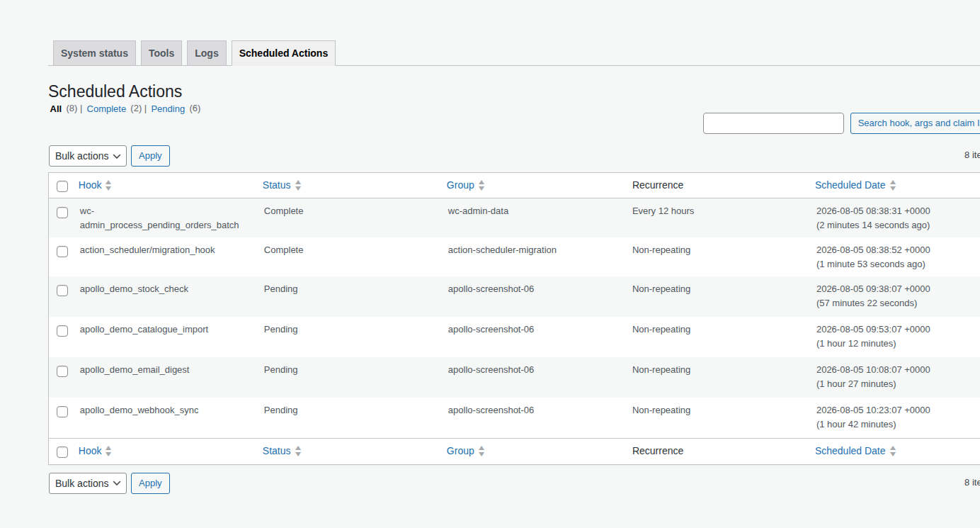Open the Tools tab
980x528 pixels.
161,53
